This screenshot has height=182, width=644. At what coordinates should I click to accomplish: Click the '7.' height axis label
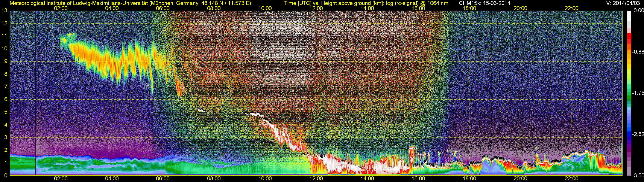click(x=6, y=87)
